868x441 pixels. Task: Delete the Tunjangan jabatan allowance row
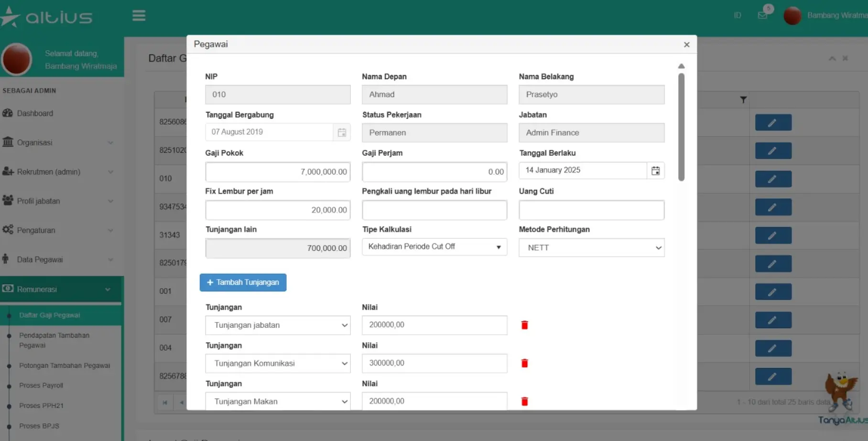pyautogui.click(x=524, y=325)
